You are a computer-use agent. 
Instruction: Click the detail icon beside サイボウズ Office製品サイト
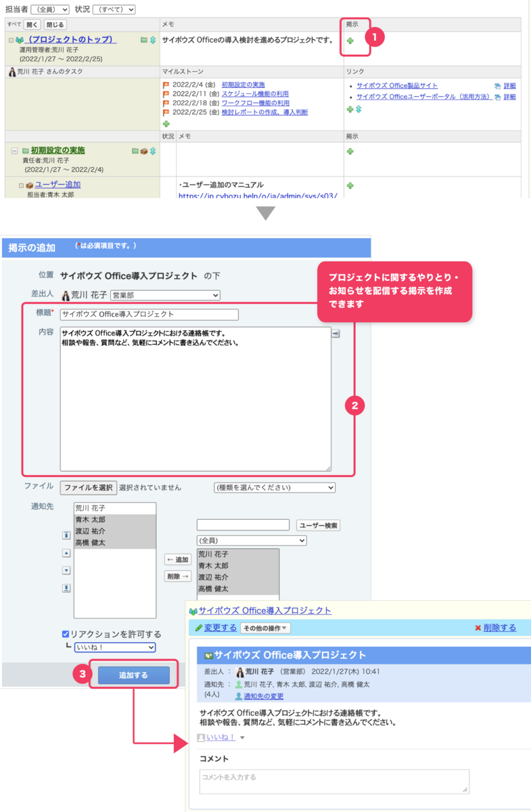pos(497,86)
